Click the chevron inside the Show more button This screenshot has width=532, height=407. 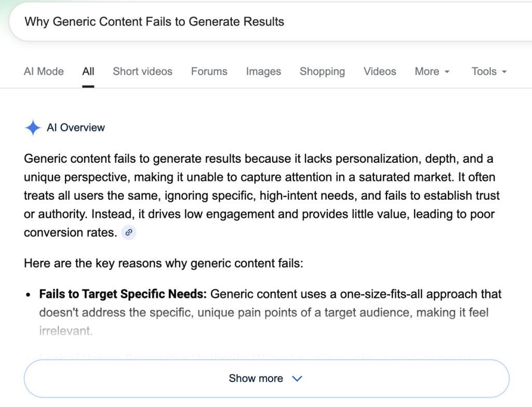pos(297,379)
